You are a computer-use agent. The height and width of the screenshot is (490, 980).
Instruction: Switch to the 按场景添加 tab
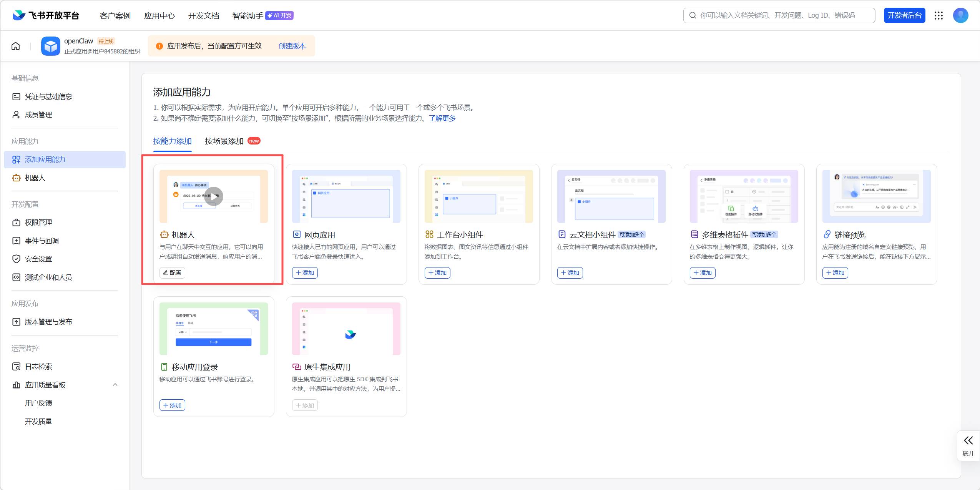pos(224,141)
